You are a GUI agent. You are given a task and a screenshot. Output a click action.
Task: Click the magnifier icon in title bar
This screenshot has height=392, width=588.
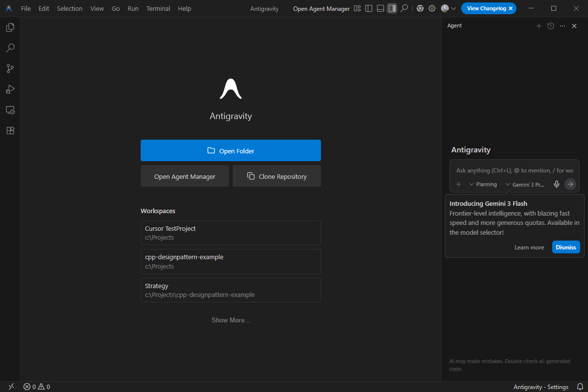click(404, 8)
